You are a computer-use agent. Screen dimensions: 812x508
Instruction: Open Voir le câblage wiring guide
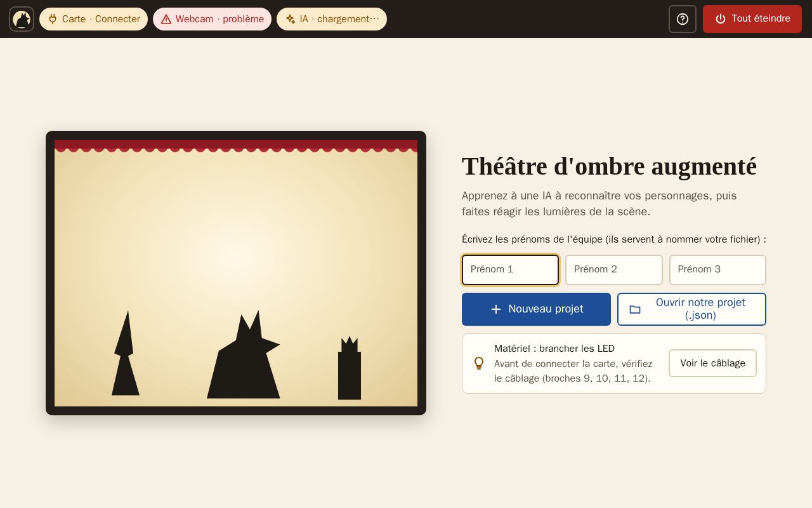[712, 363]
